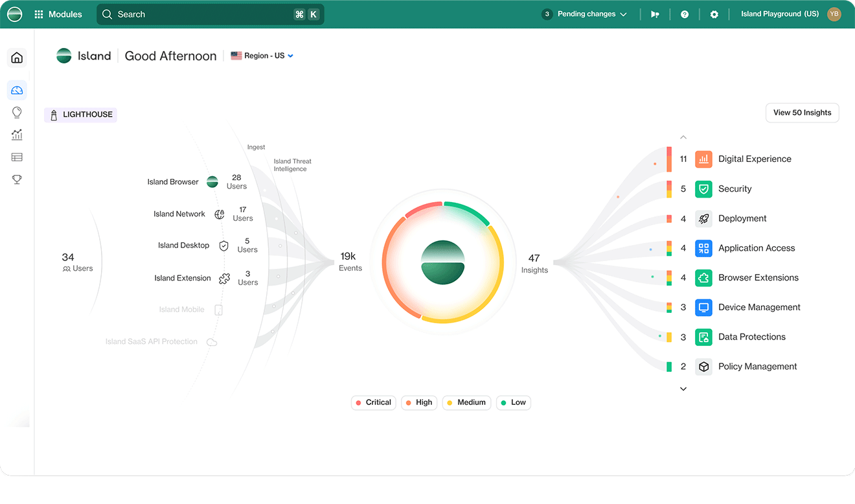
Task: Select the Island Browser icon
Action: [x=212, y=182]
